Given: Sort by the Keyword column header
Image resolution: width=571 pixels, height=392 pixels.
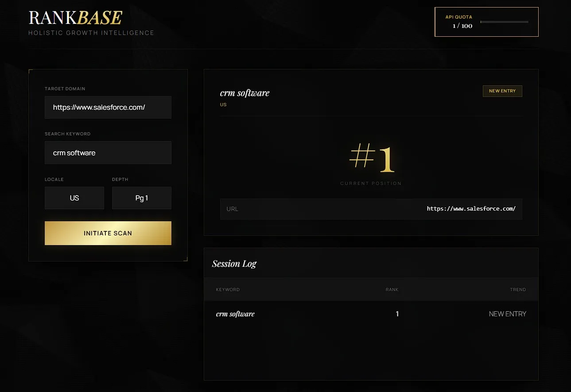Looking at the screenshot, I should [228, 290].
